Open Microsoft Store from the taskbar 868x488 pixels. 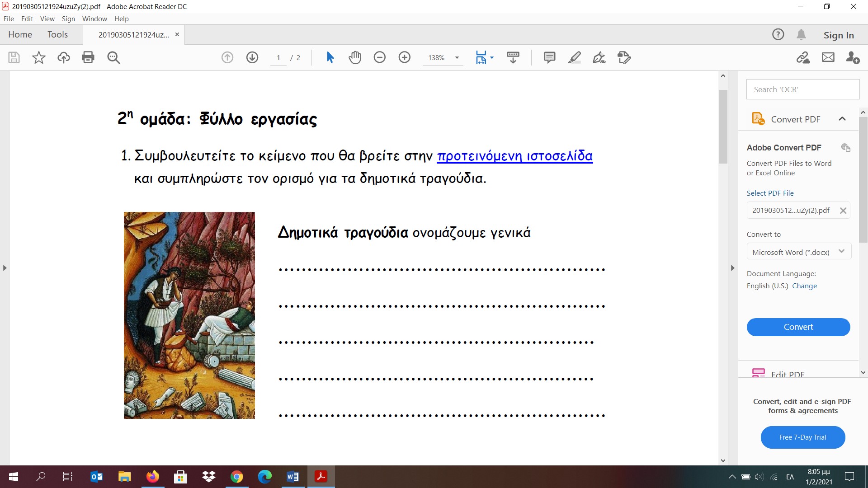point(180,477)
